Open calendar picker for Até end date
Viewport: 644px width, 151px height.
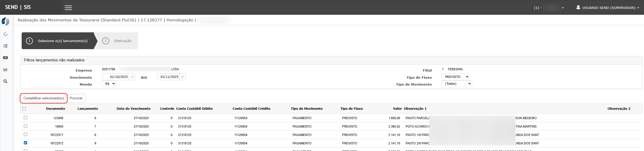coord(182,77)
